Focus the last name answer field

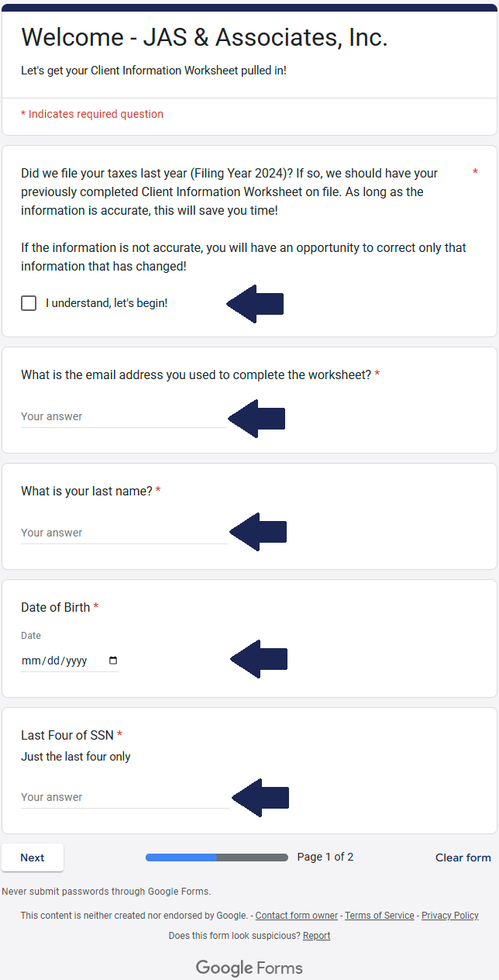(123, 533)
